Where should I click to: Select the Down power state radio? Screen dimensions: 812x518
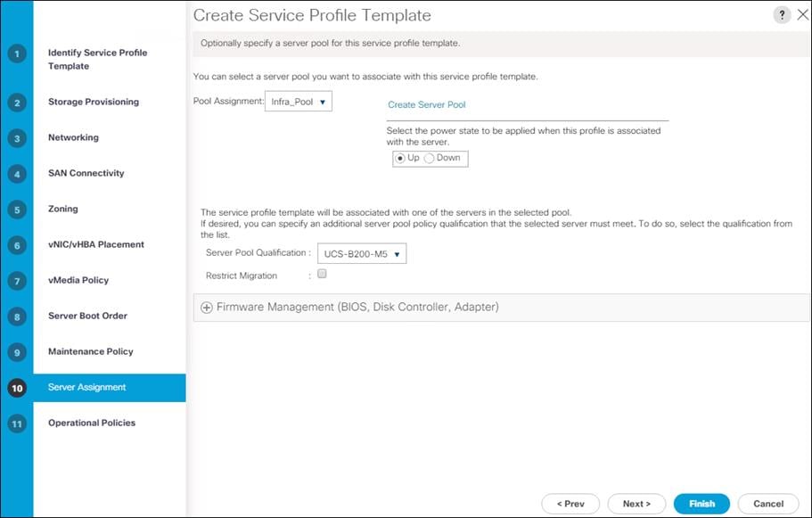430,159
